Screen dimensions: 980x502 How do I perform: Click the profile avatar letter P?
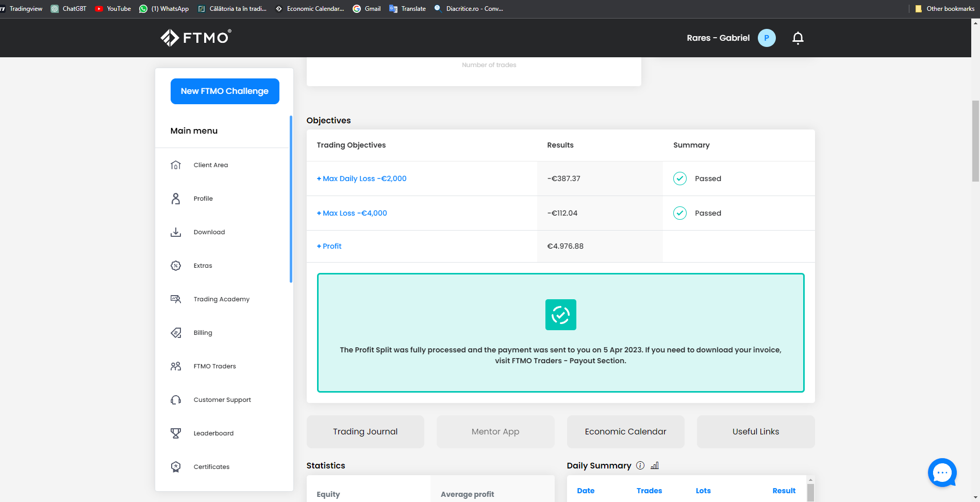point(767,38)
